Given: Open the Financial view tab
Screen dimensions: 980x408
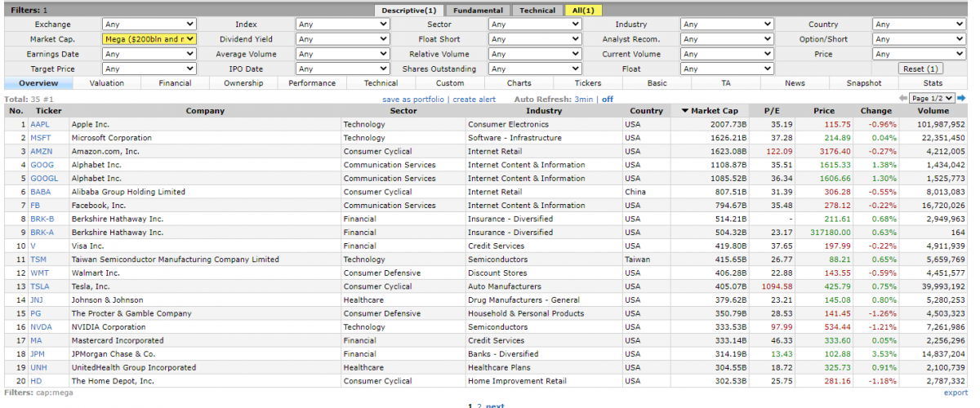Looking at the screenshot, I should [176, 83].
